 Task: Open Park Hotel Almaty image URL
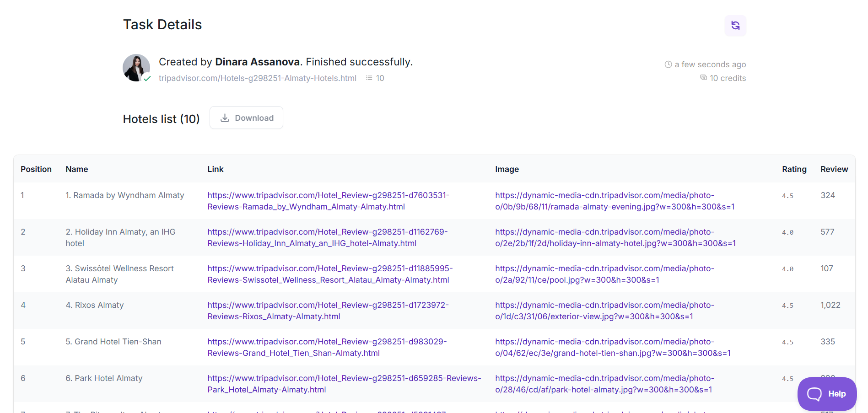click(x=604, y=384)
